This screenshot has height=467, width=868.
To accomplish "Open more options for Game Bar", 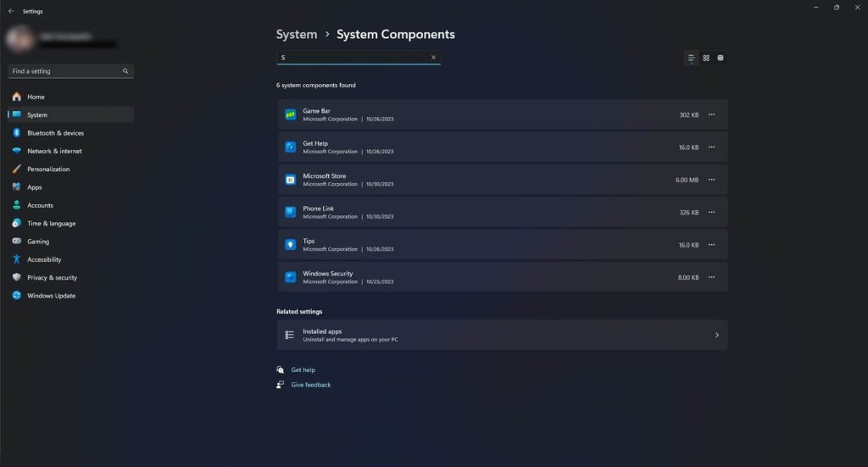I will coord(711,114).
